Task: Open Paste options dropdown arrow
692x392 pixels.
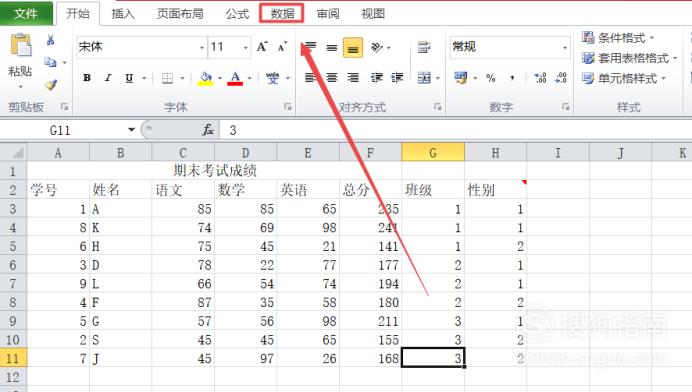Action: coord(20,87)
